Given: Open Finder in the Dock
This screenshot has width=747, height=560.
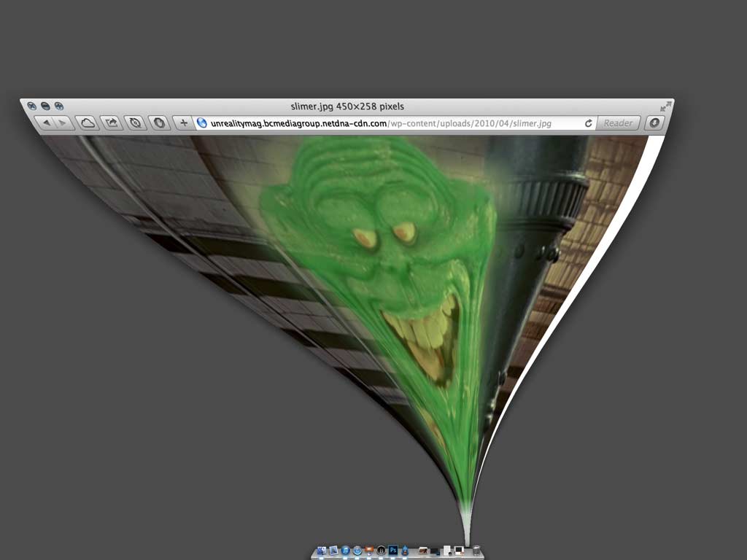Looking at the screenshot, I should (322, 551).
